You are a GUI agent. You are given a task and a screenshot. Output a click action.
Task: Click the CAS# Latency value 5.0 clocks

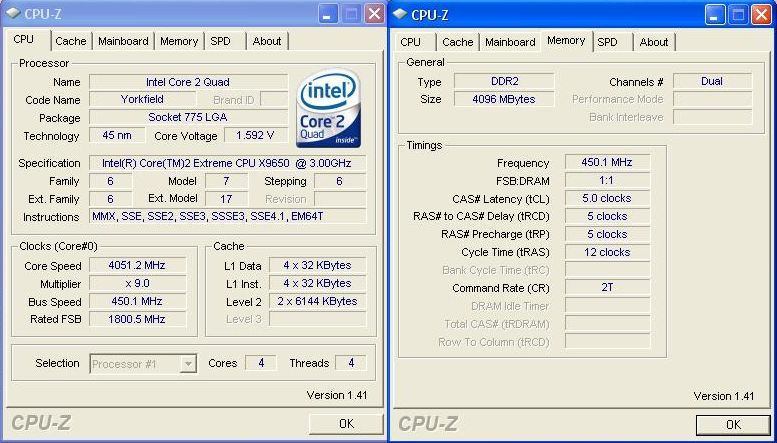click(607, 198)
